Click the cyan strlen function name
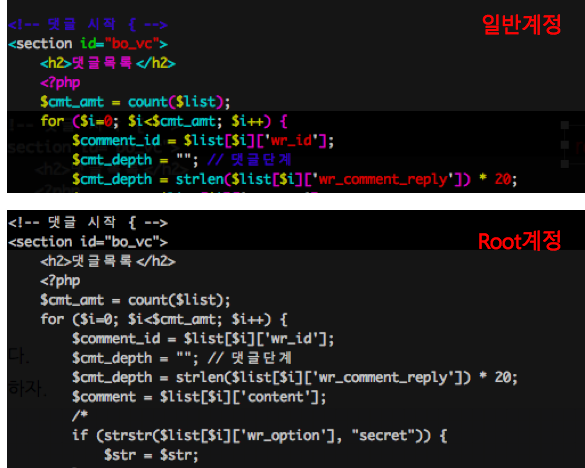This screenshot has height=468, width=585. click(x=200, y=180)
